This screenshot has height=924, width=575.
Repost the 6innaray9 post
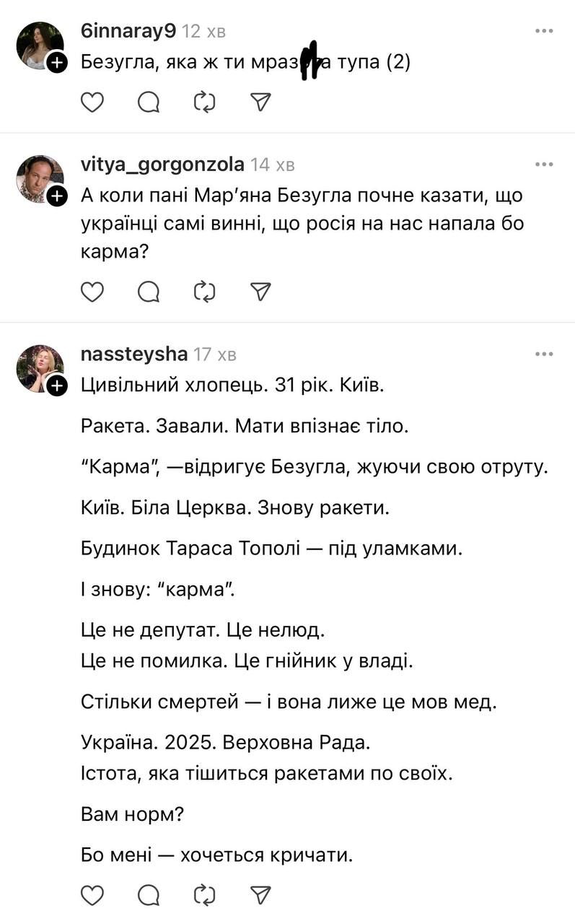205,103
